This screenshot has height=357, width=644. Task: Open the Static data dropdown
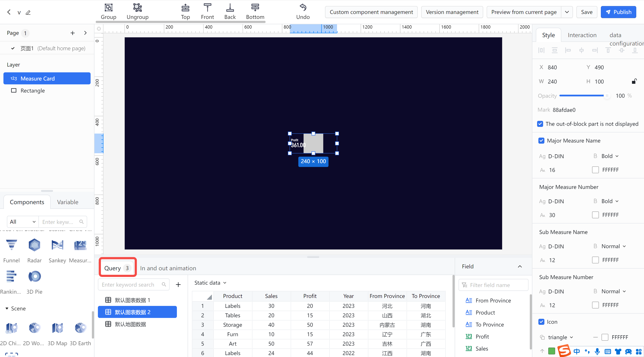210,283
